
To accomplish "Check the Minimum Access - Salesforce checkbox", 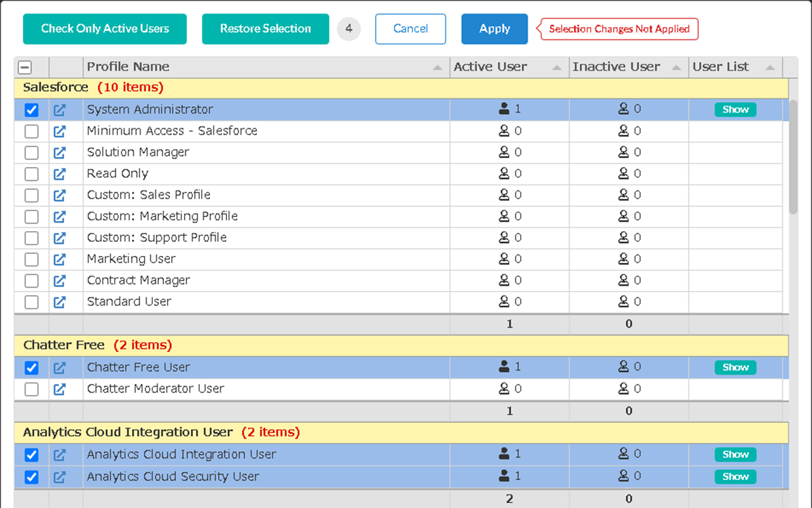I will 31,131.
